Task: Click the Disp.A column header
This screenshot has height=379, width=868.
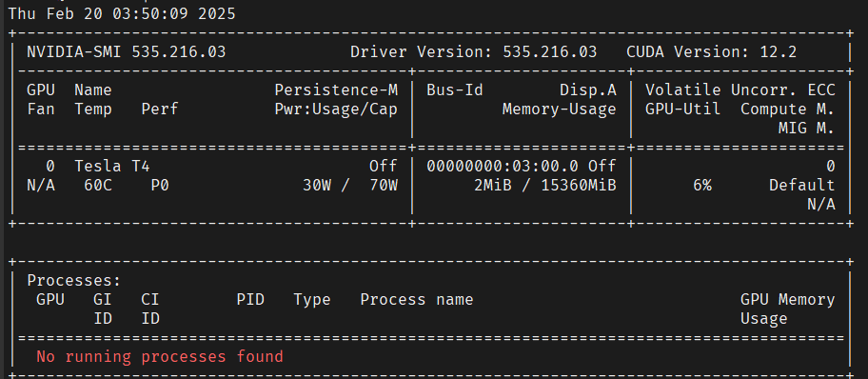Action: 588,90
